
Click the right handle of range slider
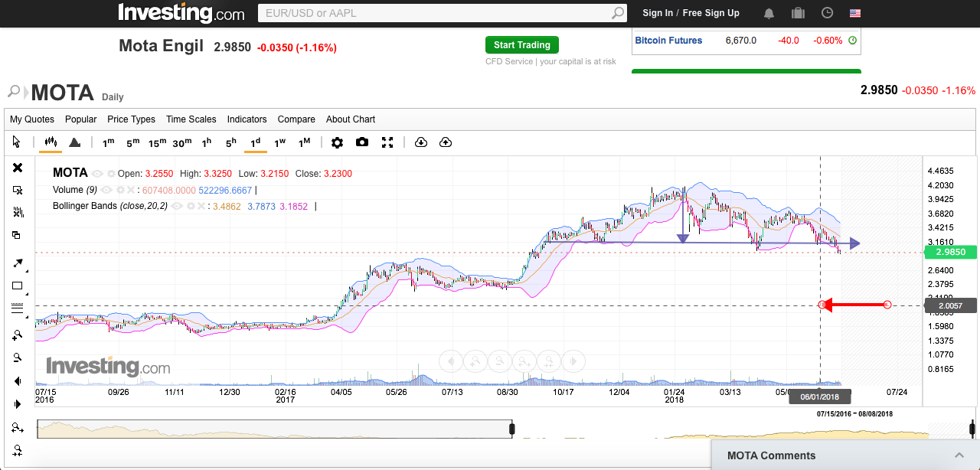tap(972, 429)
